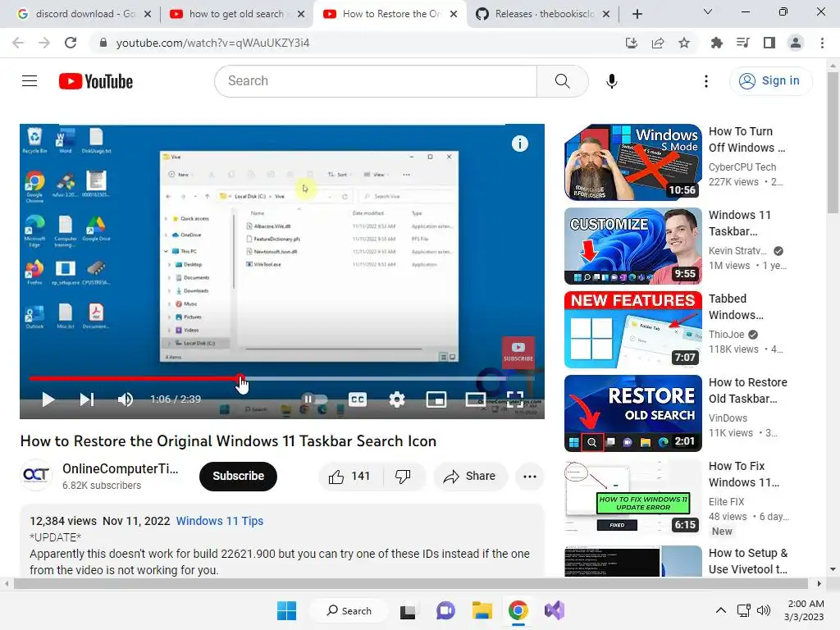Sign in to YouTube
Screen dimensions: 840x630
[x=770, y=81]
